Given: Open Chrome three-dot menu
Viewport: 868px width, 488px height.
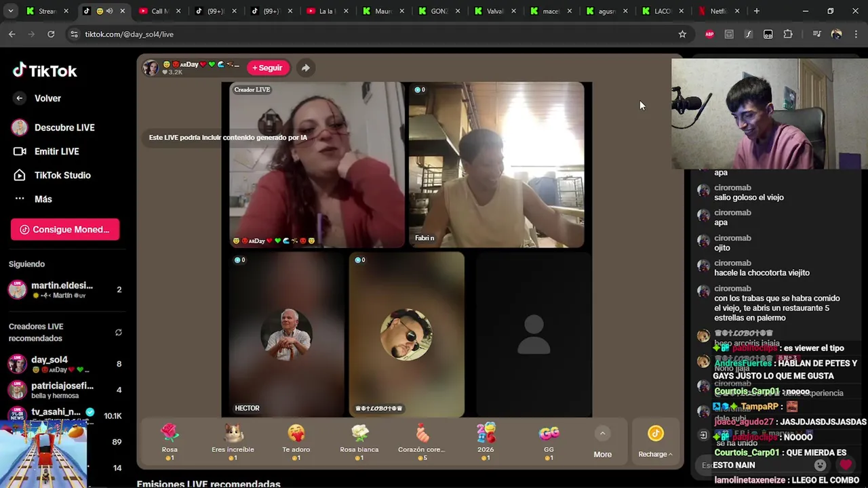Looking at the screenshot, I should coord(856,34).
